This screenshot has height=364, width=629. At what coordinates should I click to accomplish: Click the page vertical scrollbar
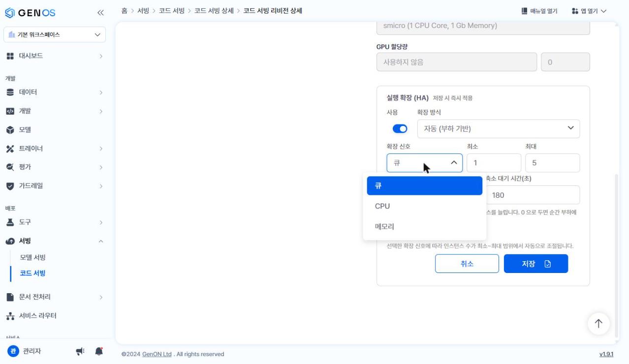point(617,256)
